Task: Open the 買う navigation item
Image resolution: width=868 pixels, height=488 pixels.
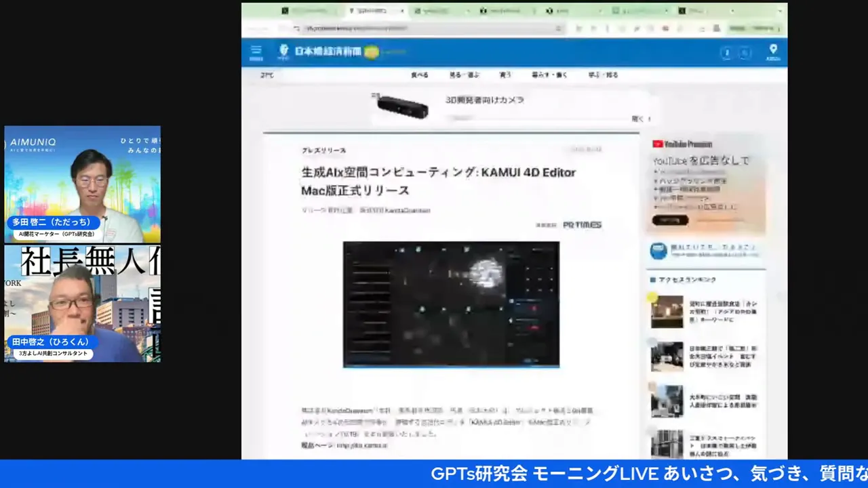Action: pos(505,75)
